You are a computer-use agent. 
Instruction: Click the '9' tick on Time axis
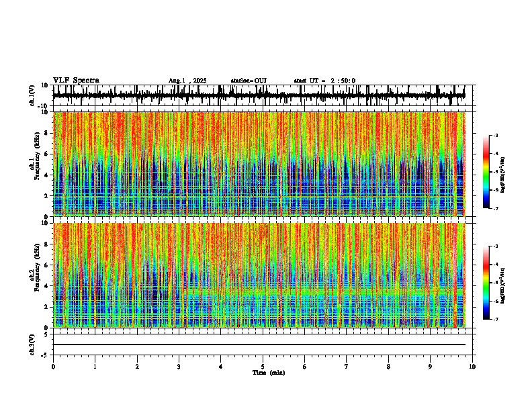[430, 367]
